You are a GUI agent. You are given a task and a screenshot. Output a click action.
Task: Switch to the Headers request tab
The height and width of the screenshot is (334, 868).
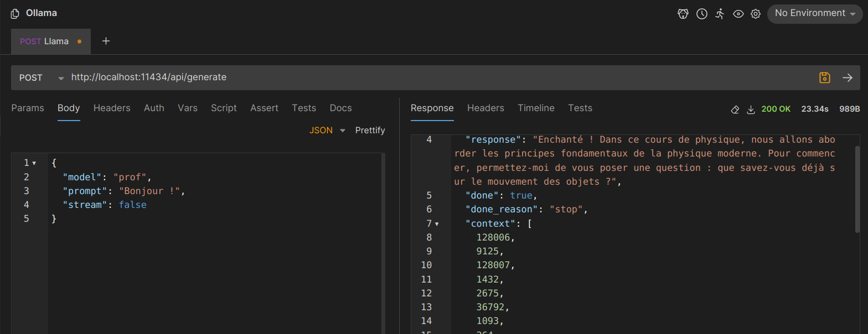click(112, 108)
